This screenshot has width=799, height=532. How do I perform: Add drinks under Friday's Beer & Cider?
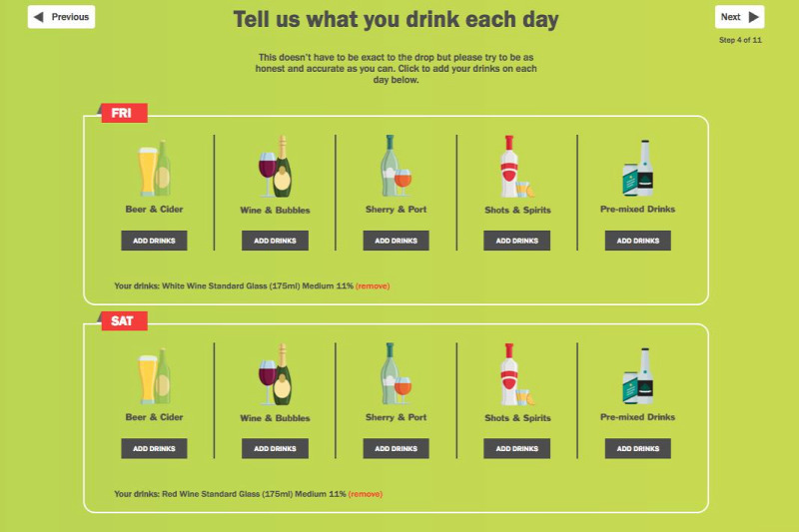(x=154, y=241)
